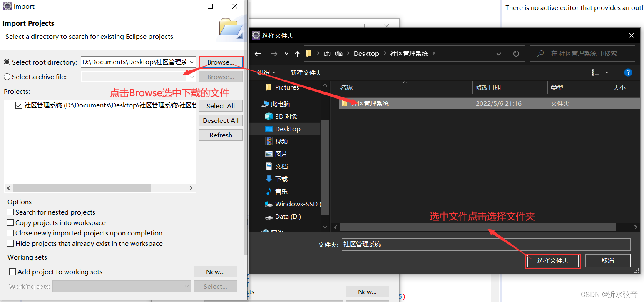The width and height of the screenshot is (644, 302).
Task: Expand chevron after Desktop breadcrumb
Action: pos(385,53)
